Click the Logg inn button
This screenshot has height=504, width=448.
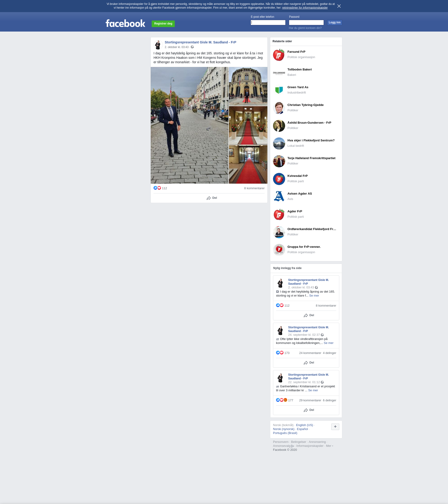[x=335, y=22]
